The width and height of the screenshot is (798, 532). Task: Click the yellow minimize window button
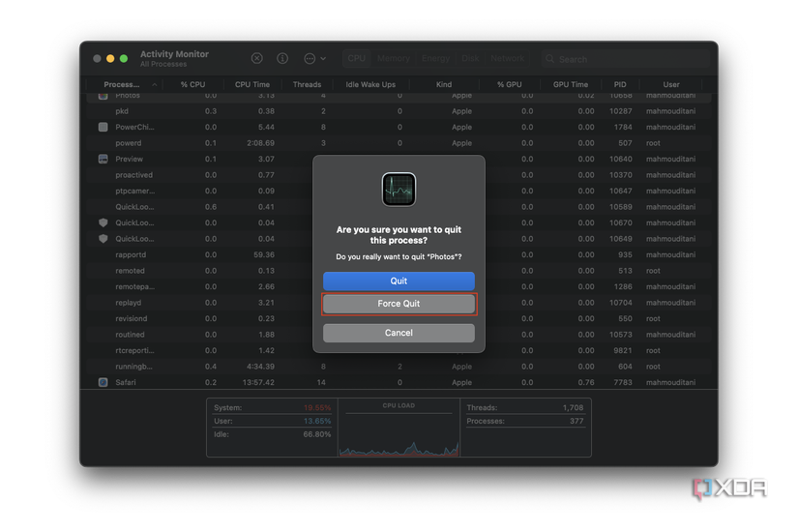110,59
